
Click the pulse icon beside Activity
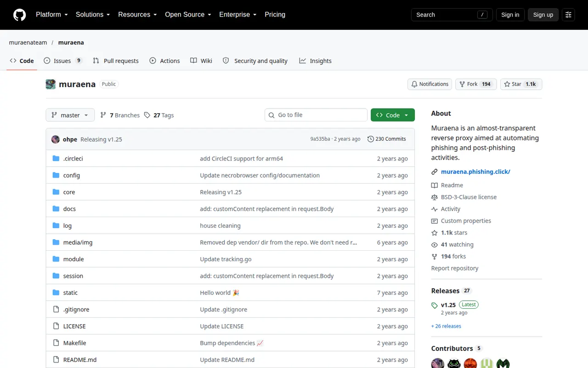tap(435, 209)
